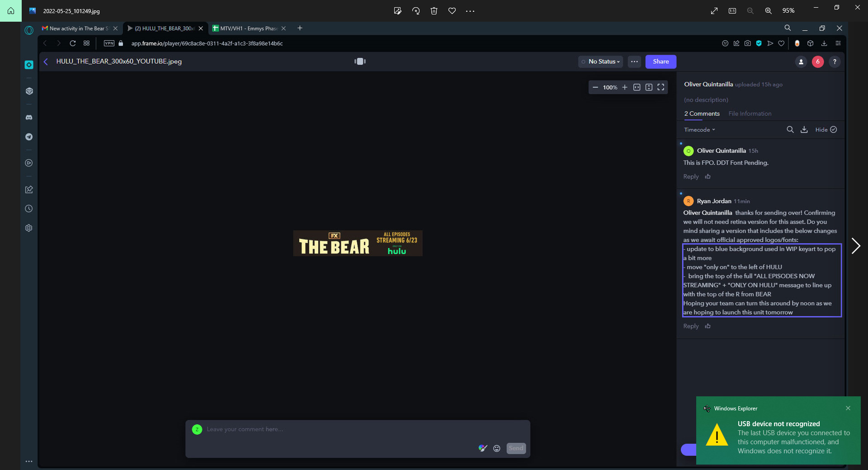Search comments with the magnifier icon
The width and height of the screenshot is (868, 470).
pos(790,130)
